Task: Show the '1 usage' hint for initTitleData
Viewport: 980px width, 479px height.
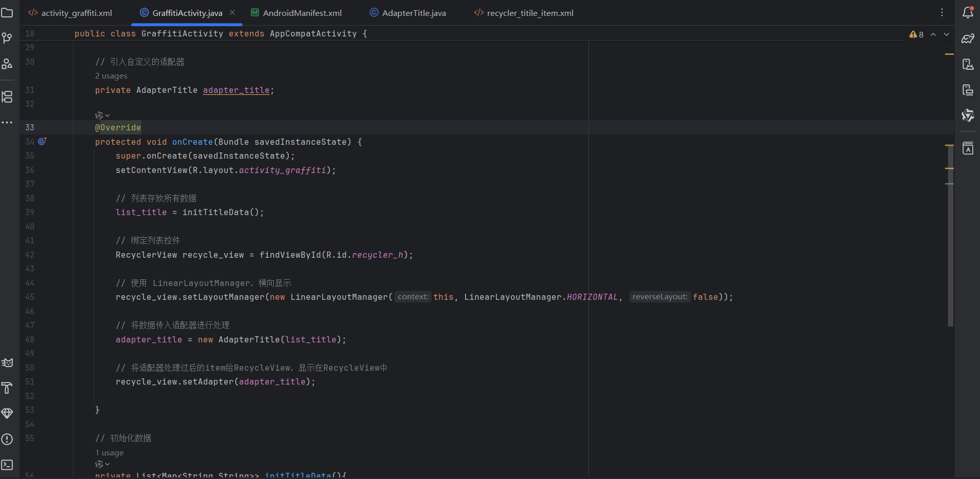Action: click(x=109, y=453)
